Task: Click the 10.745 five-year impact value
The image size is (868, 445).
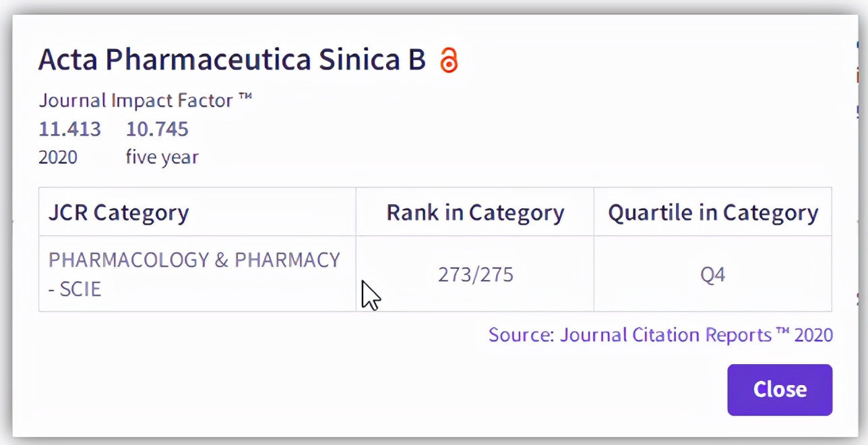Action: tap(157, 129)
